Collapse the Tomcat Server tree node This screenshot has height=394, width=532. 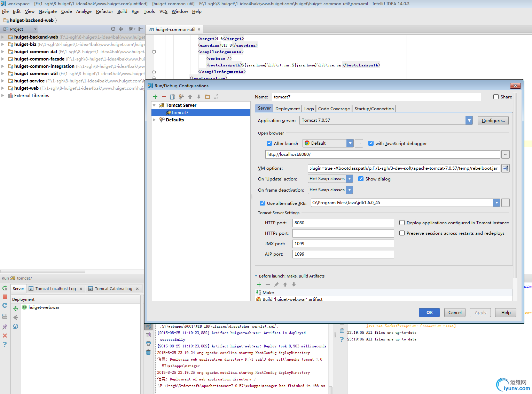[154, 105]
